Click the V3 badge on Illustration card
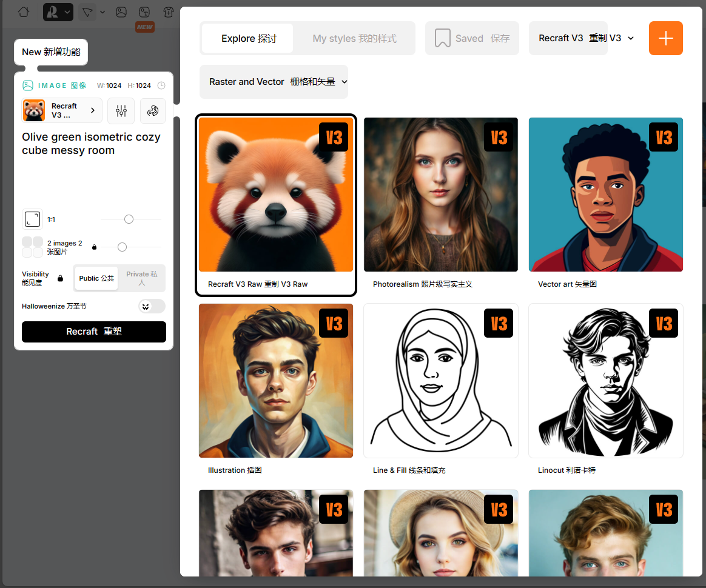Screen dimensions: 706x588 pyautogui.click(x=334, y=323)
